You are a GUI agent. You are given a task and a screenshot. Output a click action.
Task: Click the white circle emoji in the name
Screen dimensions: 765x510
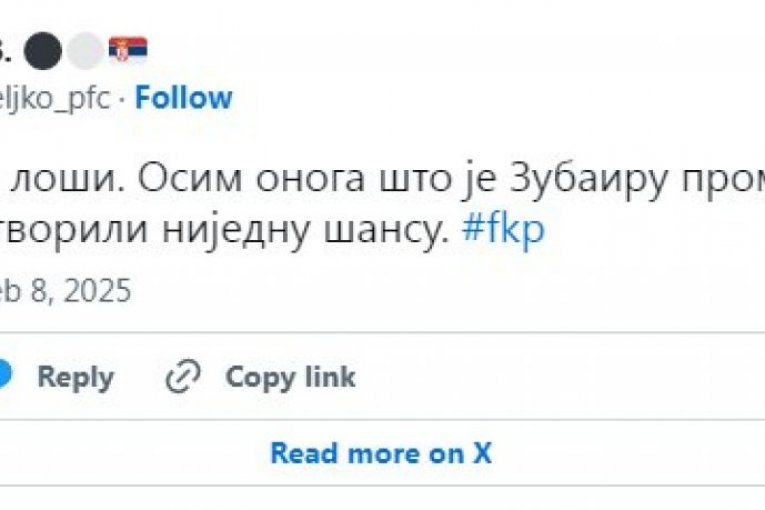[x=88, y=50]
